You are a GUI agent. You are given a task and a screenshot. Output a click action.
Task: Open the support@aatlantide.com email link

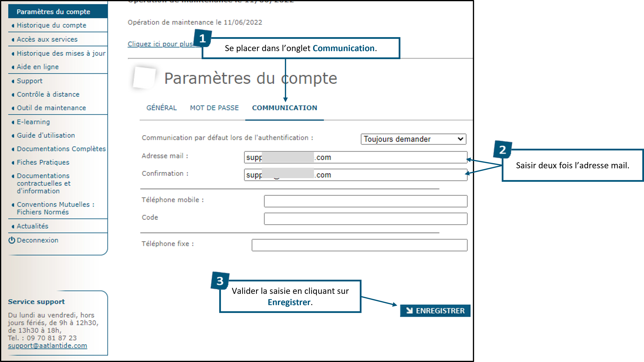[47, 345]
